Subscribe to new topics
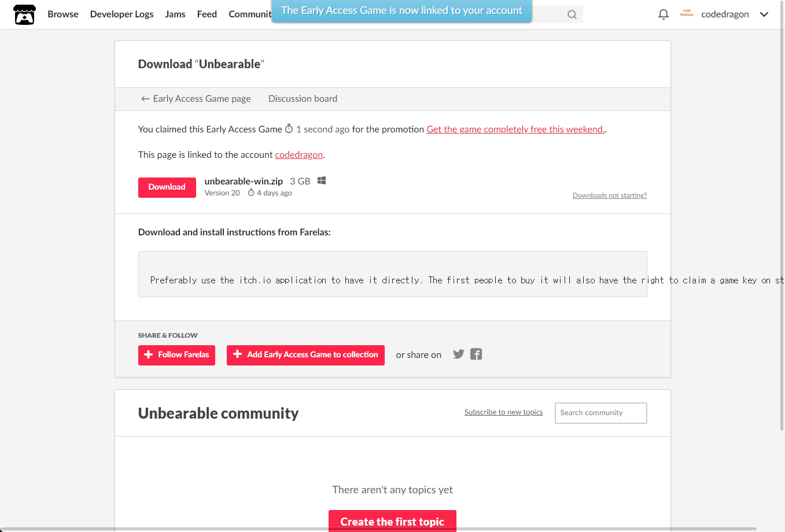 click(503, 412)
